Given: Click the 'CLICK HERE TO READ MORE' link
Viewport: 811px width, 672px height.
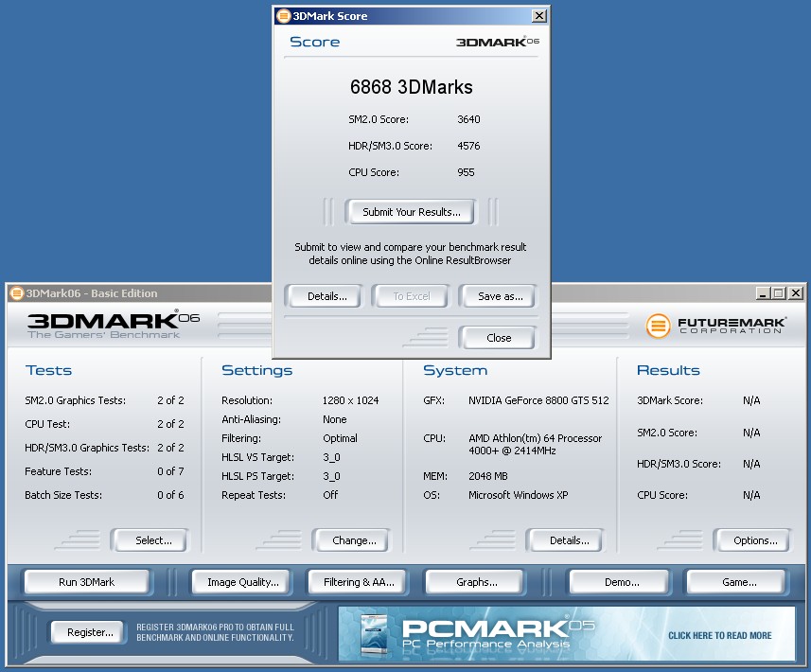Looking at the screenshot, I should point(719,635).
